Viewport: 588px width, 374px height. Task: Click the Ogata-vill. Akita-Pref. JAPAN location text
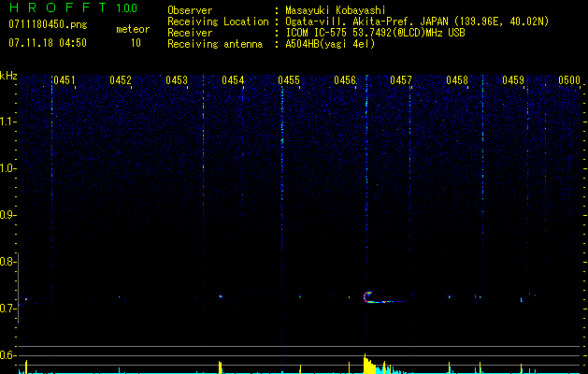point(417,22)
